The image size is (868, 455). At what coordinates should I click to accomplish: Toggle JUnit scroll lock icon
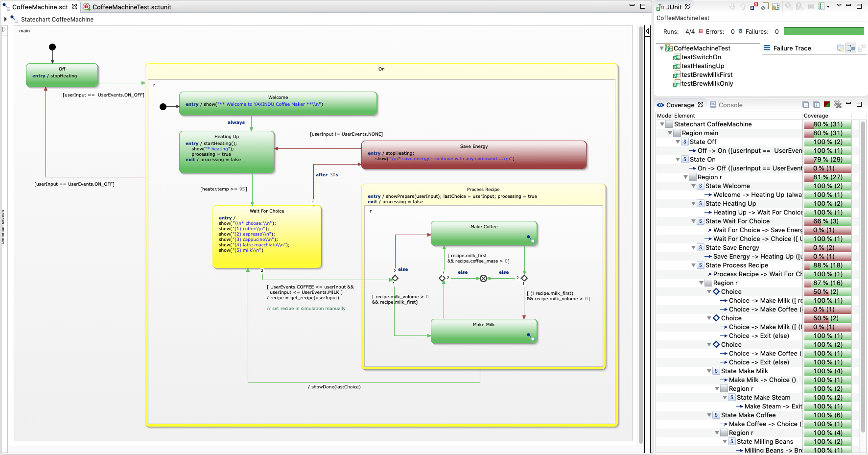coord(776,7)
